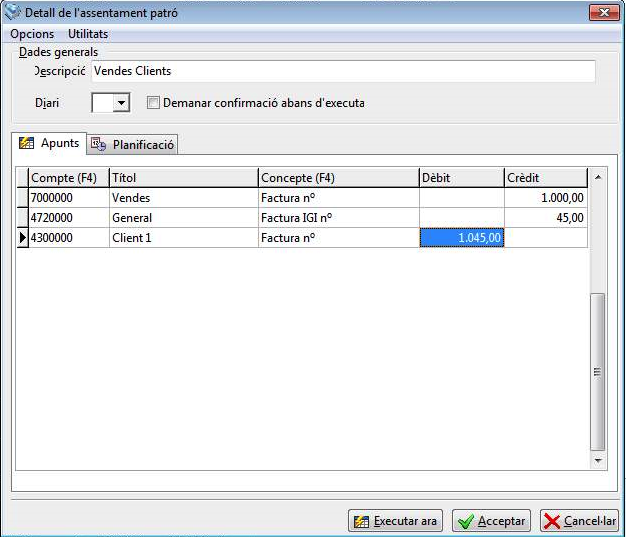Click the Executar ara button icon

pos(361,521)
